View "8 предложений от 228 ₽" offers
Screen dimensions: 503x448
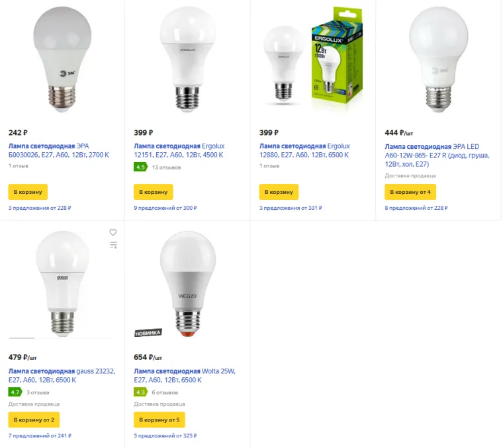point(416,208)
